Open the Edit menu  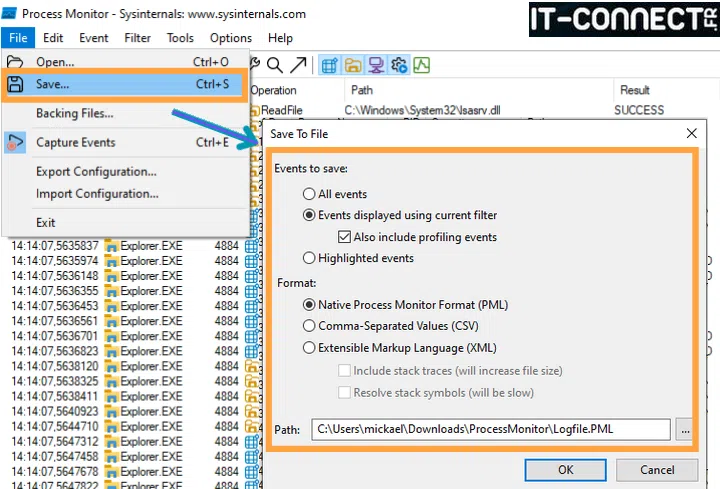[x=53, y=38]
